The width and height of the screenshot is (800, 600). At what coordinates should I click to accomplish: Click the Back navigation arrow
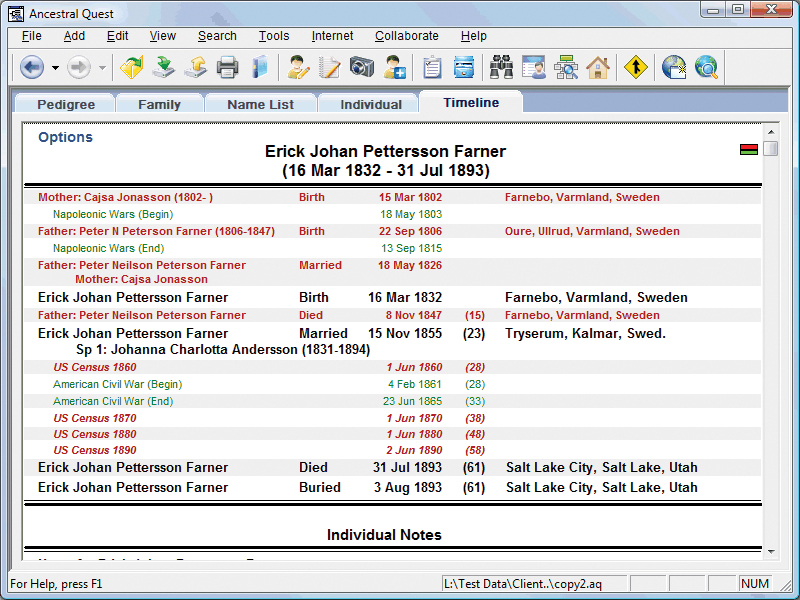click(x=30, y=67)
